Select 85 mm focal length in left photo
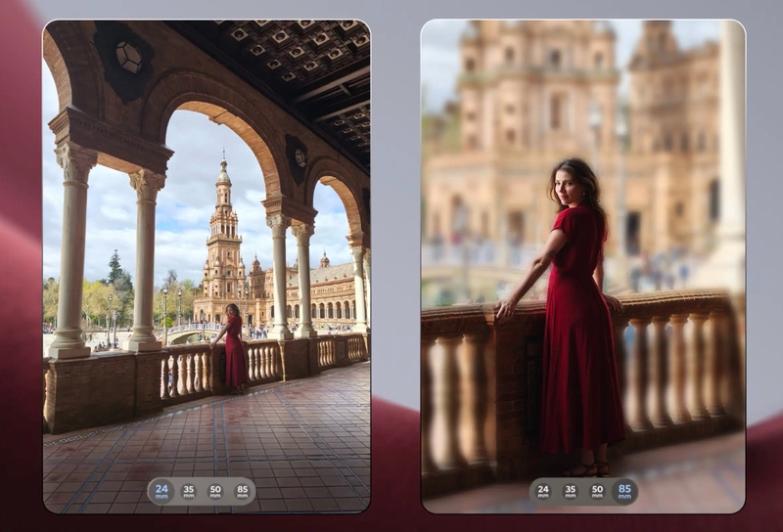The height and width of the screenshot is (532, 783). tap(243, 492)
